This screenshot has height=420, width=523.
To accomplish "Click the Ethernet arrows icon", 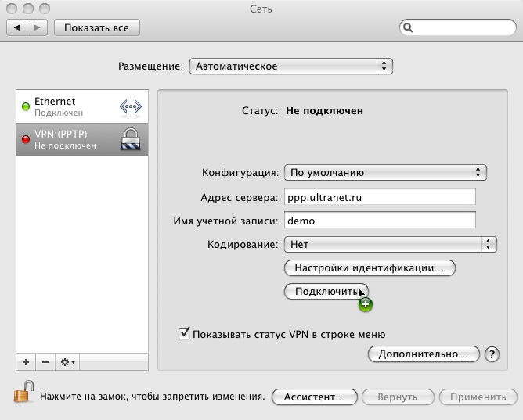I will (x=129, y=106).
